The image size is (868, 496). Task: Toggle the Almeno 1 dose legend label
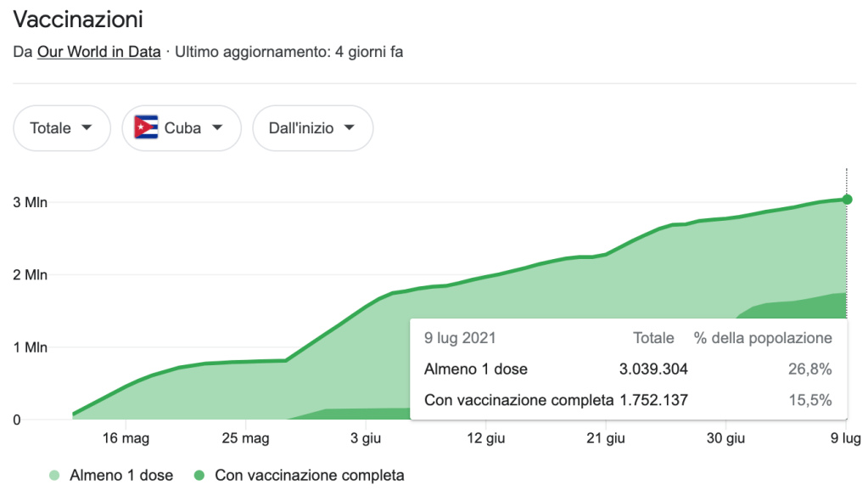[x=122, y=476]
